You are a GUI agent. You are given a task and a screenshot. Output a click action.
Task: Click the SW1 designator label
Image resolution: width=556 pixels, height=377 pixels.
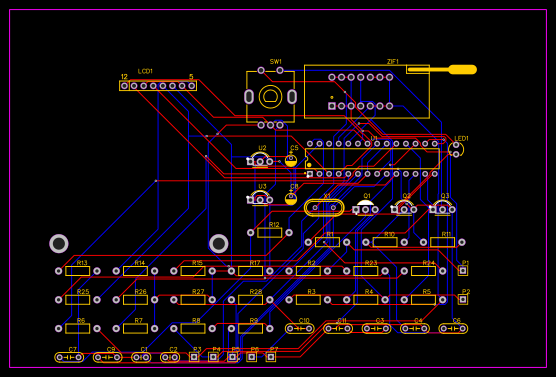pos(276,62)
